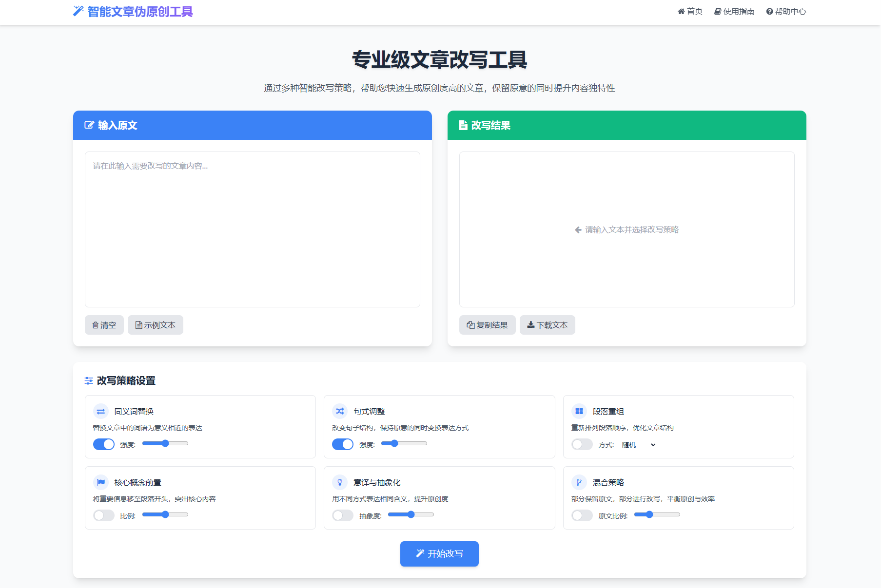Click the branch icon of 混合策略
881x588 pixels.
(x=579, y=482)
